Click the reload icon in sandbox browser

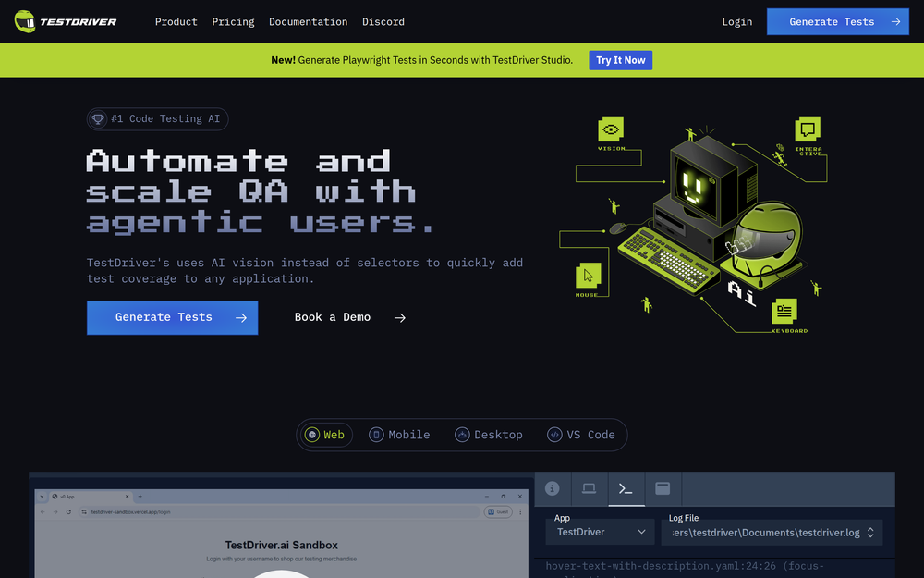69,512
